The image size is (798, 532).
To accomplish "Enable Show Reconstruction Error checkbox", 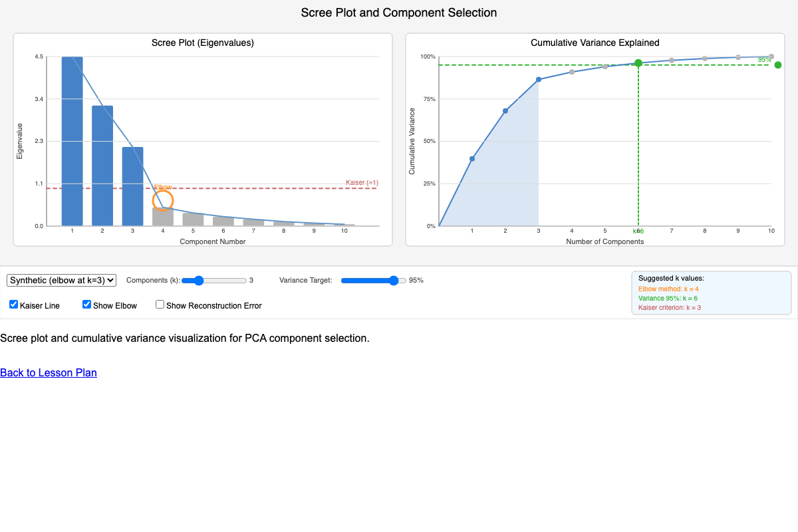I will point(160,305).
